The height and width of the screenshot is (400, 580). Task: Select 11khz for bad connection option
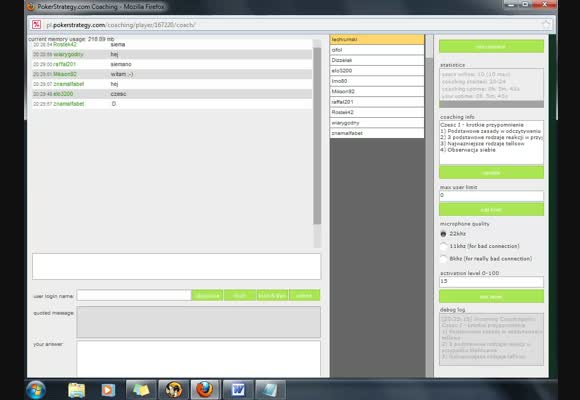(x=443, y=246)
